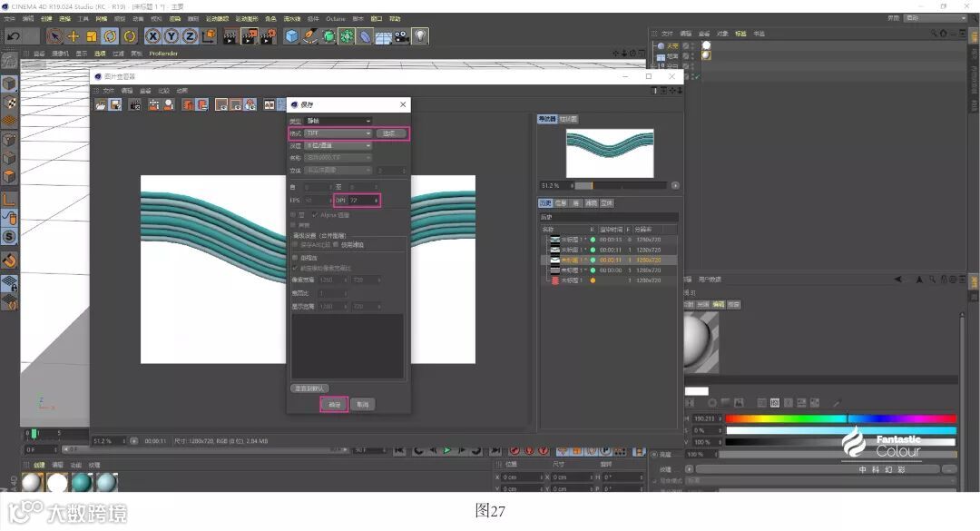The width and height of the screenshot is (980, 531).
Task: Click open image icon in Picture Viewer
Action: pyautogui.click(x=101, y=105)
